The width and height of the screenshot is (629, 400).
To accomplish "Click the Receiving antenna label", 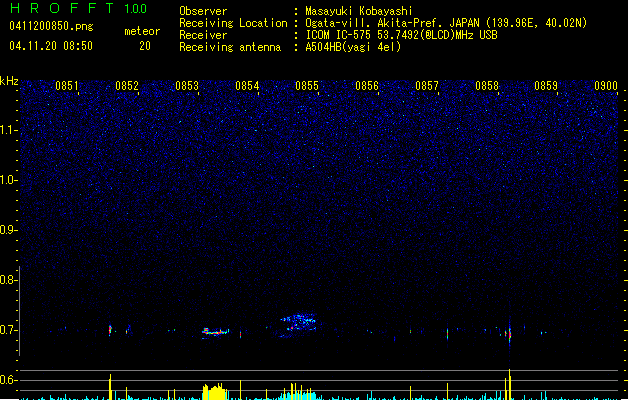I will coord(230,47).
